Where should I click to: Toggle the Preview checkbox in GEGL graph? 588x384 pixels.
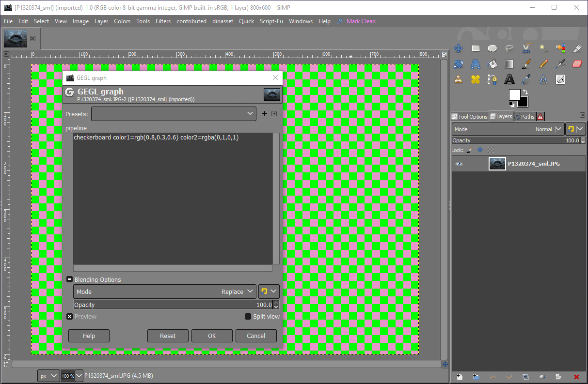70,317
